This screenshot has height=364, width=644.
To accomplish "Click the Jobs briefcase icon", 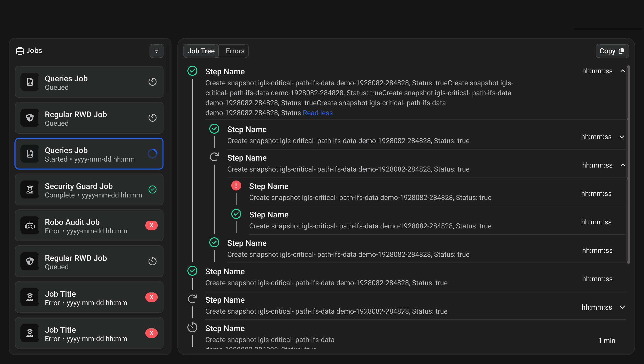I will pos(20,51).
